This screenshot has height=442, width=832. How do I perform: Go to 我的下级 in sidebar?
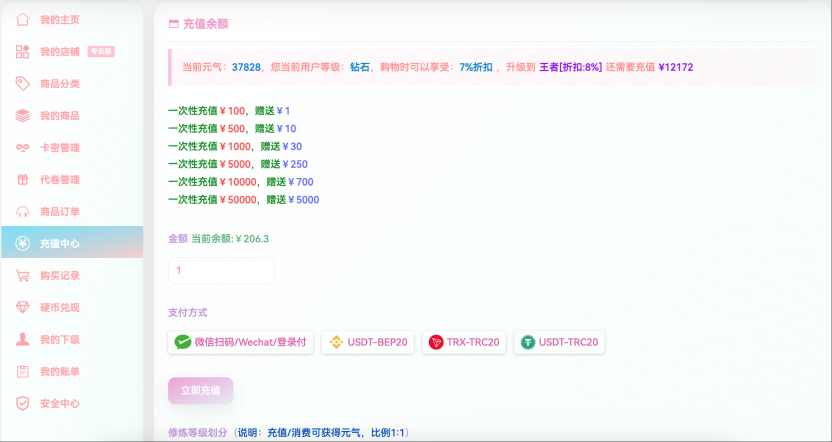pyautogui.click(x=59, y=339)
